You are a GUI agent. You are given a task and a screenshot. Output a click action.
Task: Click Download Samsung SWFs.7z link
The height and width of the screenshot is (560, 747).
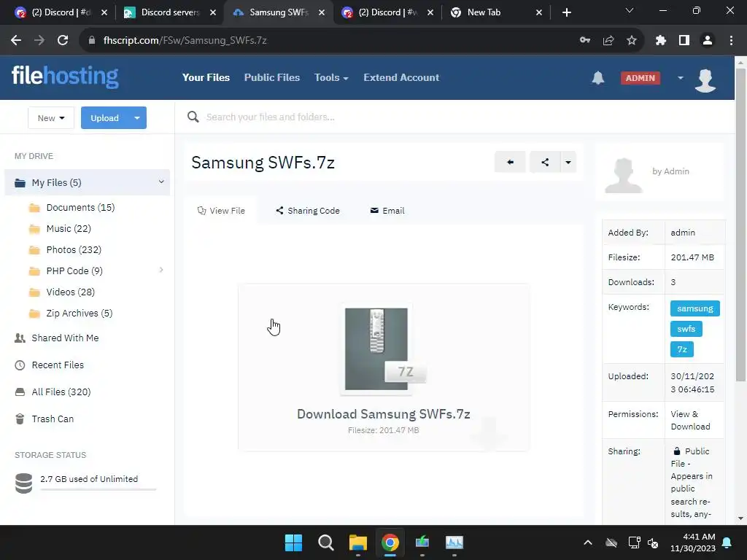384,414
